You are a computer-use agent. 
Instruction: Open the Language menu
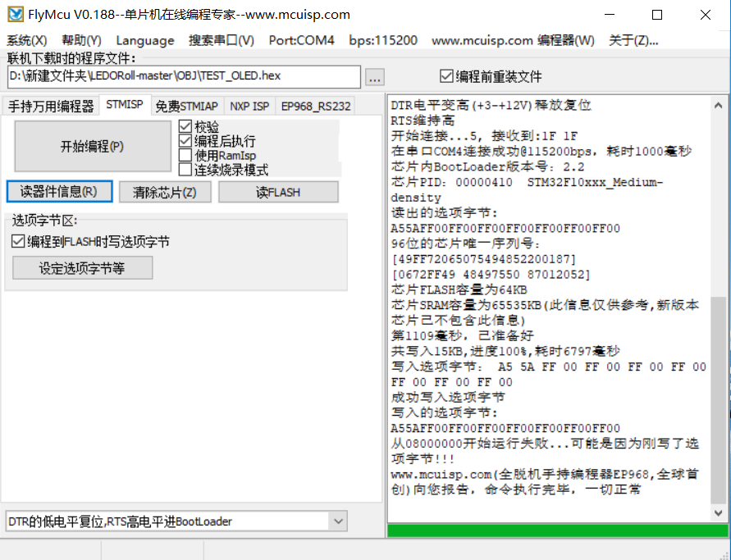pos(144,39)
